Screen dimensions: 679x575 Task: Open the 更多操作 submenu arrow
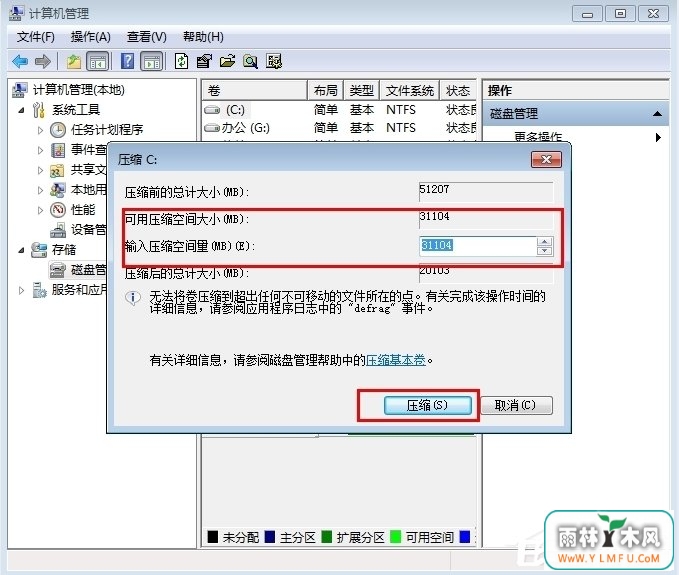pyautogui.click(x=658, y=137)
